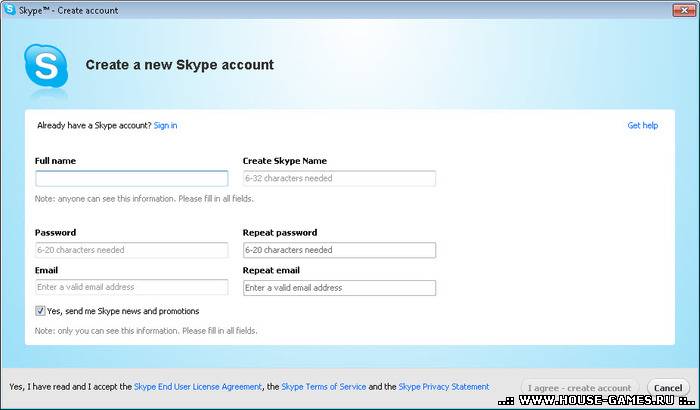The height and width of the screenshot is (410, 700).
Task: Click the "Repeat email" label
Action: 271,270
